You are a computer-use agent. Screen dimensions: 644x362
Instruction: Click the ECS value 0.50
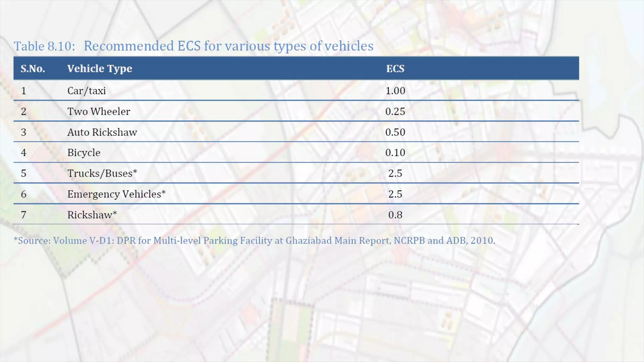395,132
